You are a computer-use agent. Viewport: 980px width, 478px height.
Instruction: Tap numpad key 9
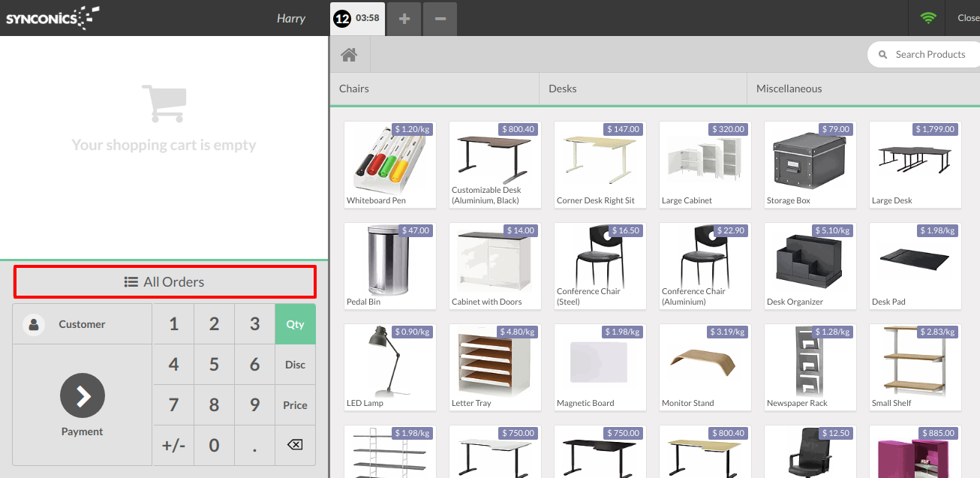pyautogui.click(x=254, y=405)
